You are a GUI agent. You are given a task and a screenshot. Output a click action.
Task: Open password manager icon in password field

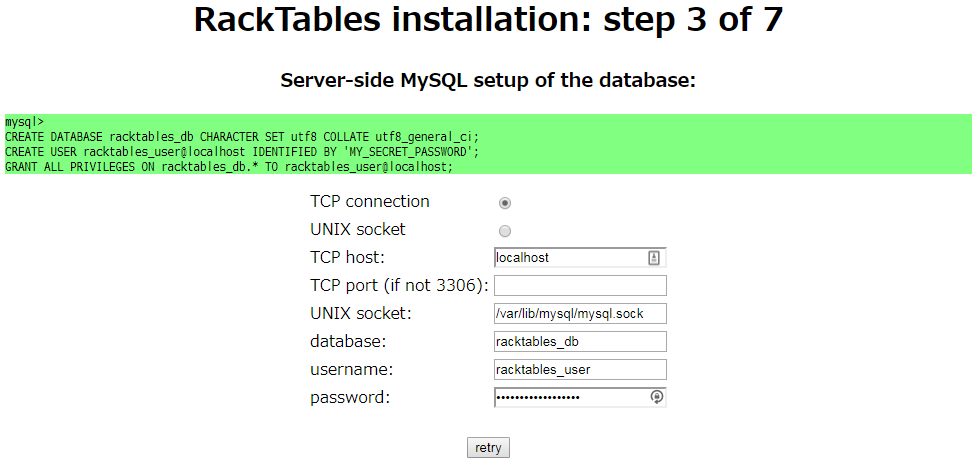pos(657,397)
